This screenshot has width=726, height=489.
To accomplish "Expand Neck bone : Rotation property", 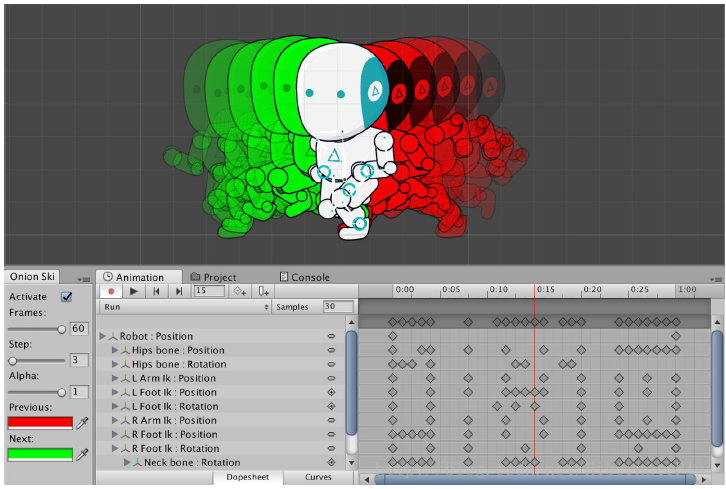I will 127,463.
